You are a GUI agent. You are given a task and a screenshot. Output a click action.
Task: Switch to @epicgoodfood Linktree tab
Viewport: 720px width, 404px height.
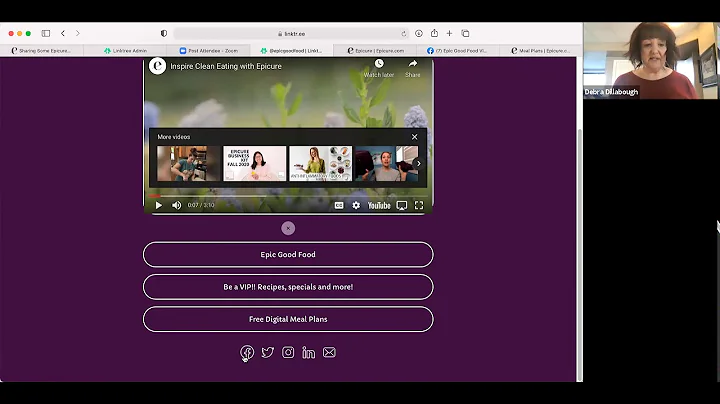[x=291, y=50]
